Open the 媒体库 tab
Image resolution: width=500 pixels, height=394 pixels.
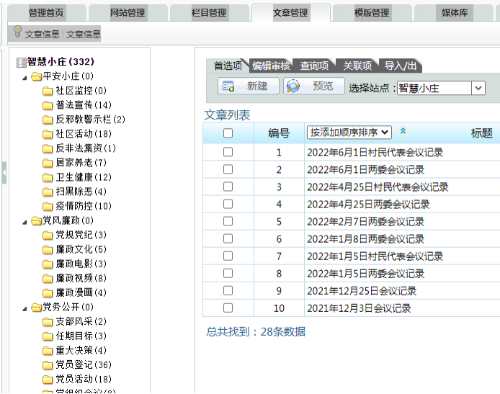(x=455, y=13)
